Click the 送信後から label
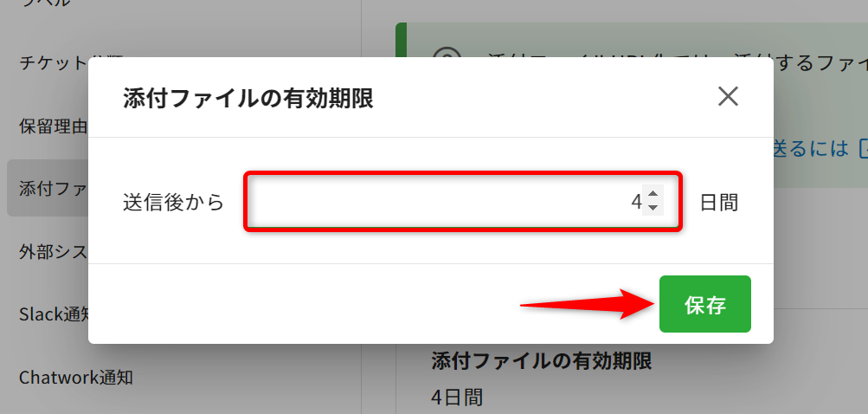The image size is (868, 414). [173, 203]
